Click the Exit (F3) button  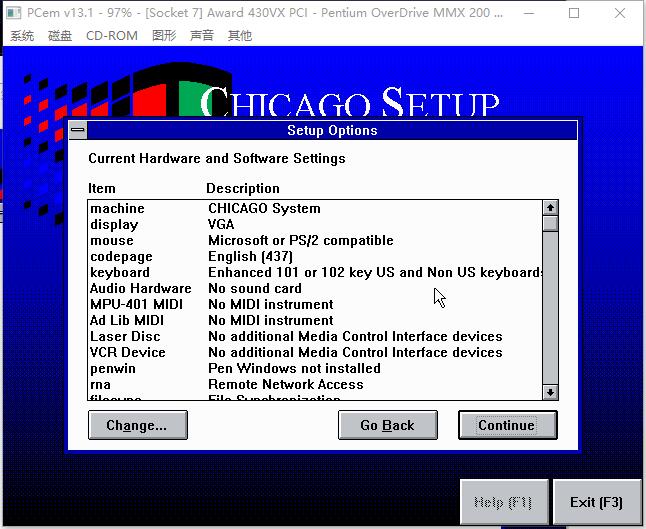coord(597,502)
